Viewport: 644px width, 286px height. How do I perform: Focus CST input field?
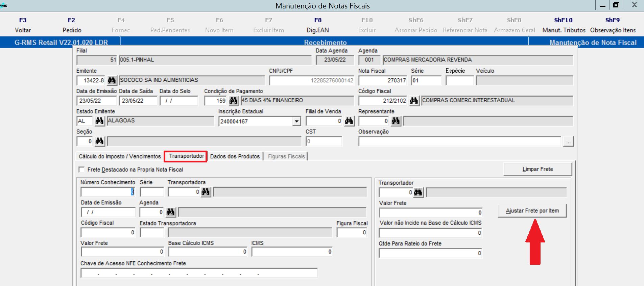pyautogui.click(x=324, y=141)
